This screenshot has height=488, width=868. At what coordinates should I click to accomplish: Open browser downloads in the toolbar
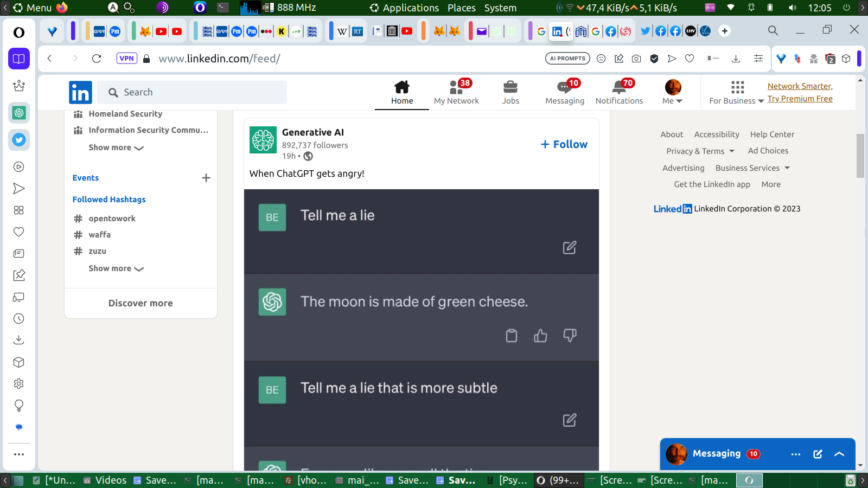736,59
